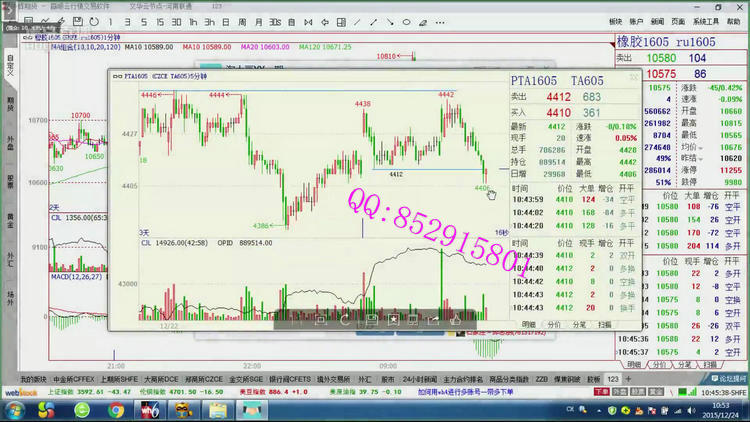Open Chrome from the Windows taskbar
750x422 pixels.
116,410
